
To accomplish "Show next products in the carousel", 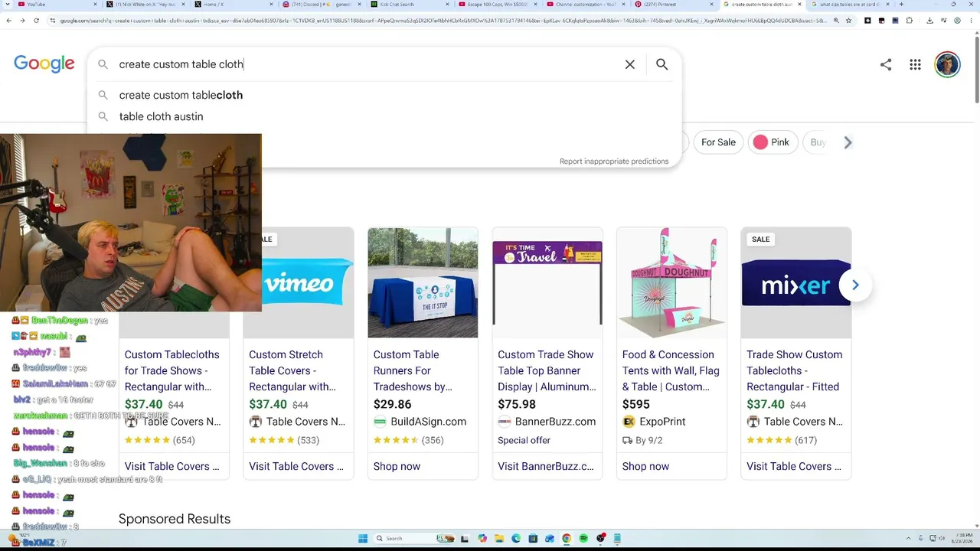I will 855,285.
